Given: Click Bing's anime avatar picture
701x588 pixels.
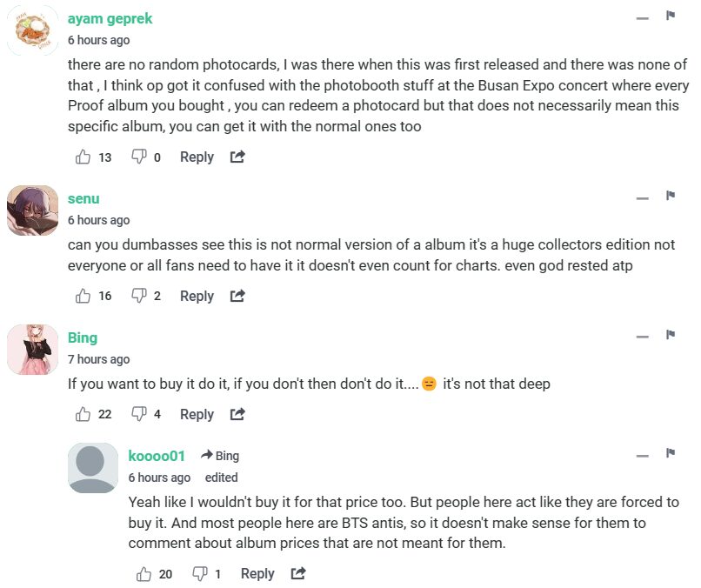Looking at the screenshot, I should (33, 349).
